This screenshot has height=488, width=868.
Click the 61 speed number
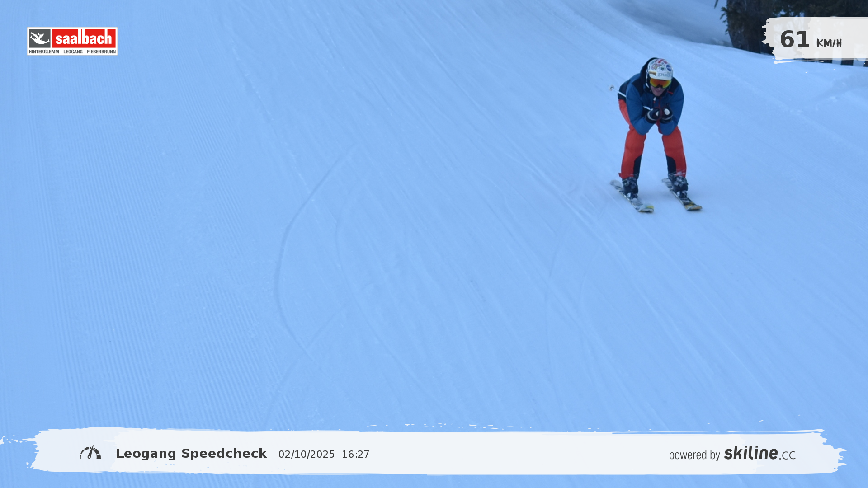(x=794, y=40)
